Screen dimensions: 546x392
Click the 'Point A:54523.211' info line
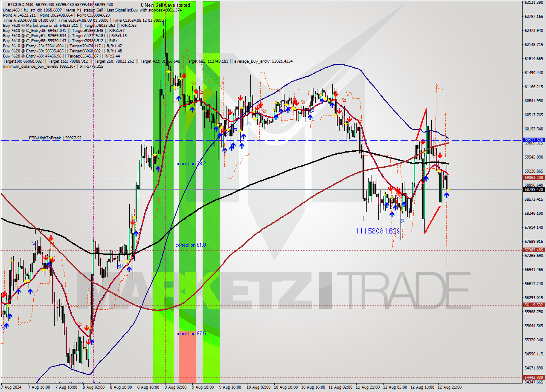pos(56,15)
